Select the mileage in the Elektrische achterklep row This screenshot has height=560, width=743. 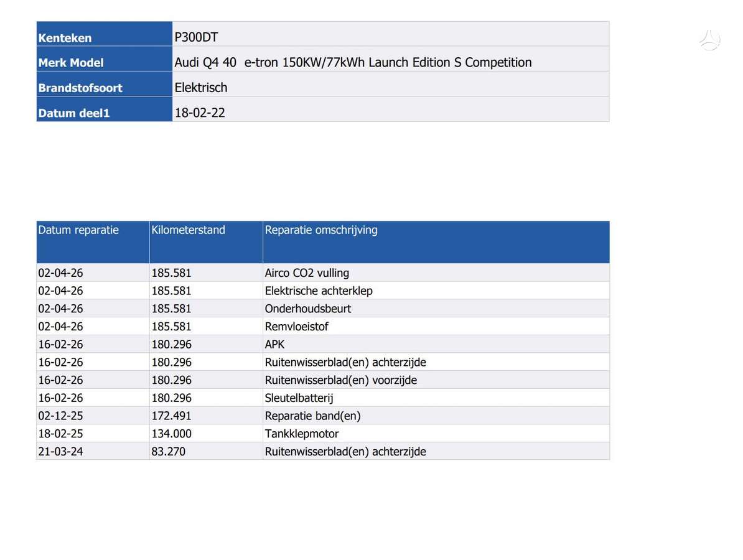pos(171,291)
